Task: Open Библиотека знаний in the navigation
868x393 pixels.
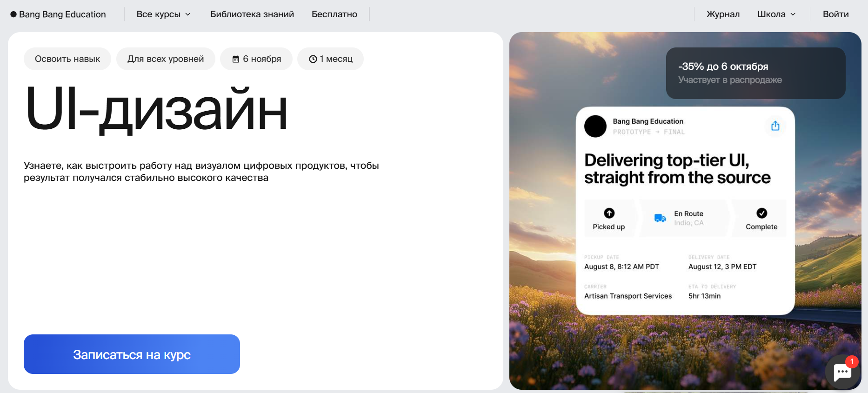Action: 252,14
